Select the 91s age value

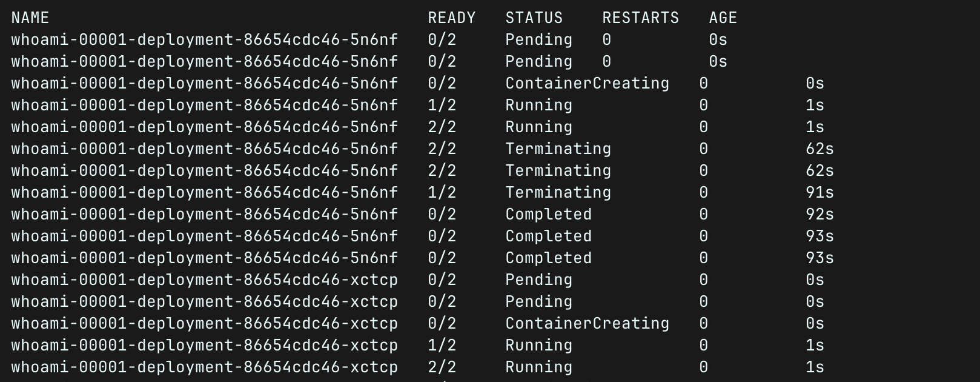[819, 193]
